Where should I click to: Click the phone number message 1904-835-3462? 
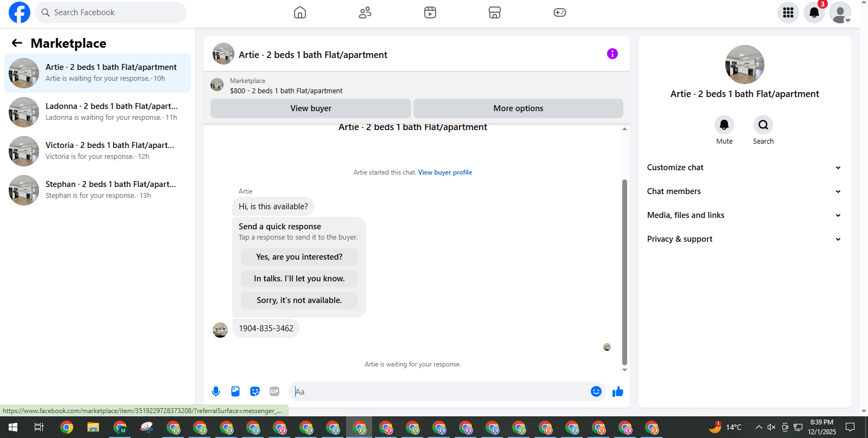(x=266, y=328)
